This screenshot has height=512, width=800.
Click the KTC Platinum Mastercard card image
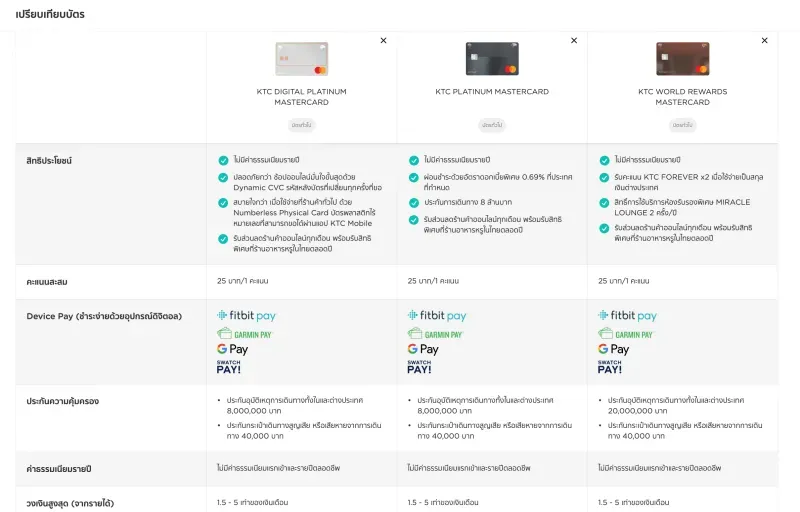(x=492, y=59)
